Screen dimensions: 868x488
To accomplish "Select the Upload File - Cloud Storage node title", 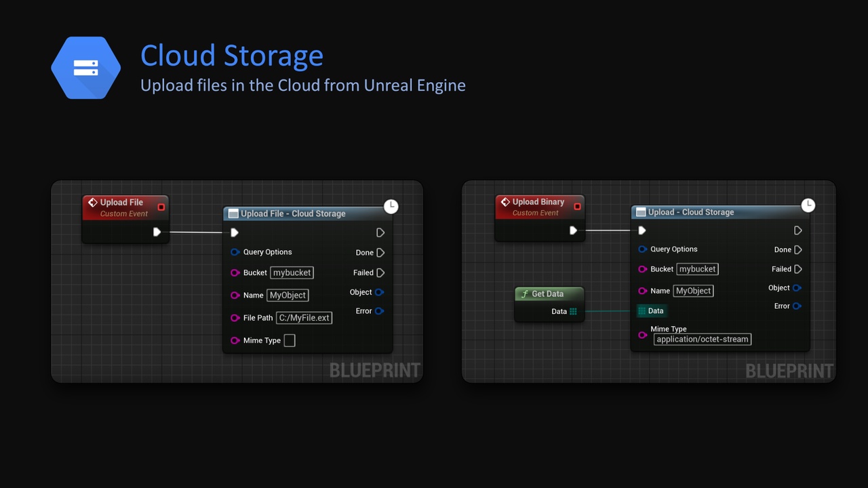I will point(293,213).
